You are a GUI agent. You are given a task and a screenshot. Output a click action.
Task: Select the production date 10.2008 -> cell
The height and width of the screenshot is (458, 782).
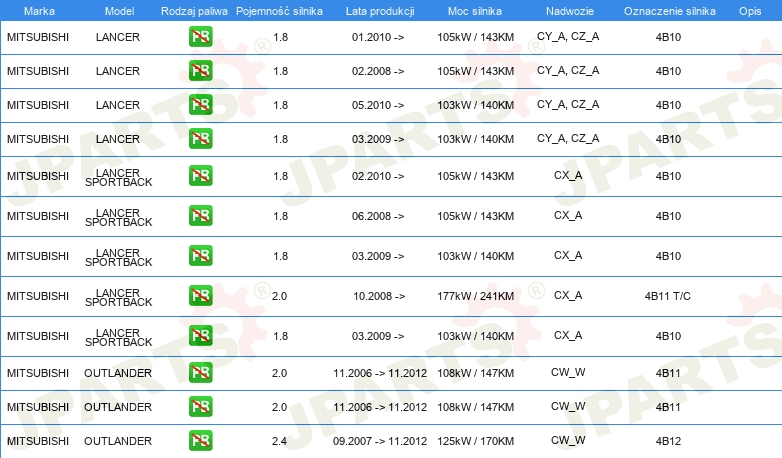pyautogui.click(x=379, y=296)
